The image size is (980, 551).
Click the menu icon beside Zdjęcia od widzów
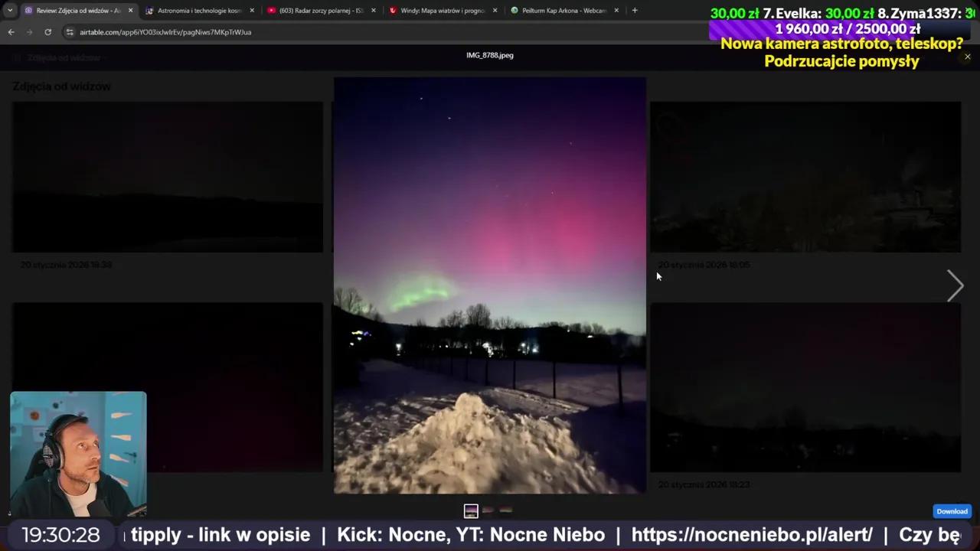(x=17, y=57)
